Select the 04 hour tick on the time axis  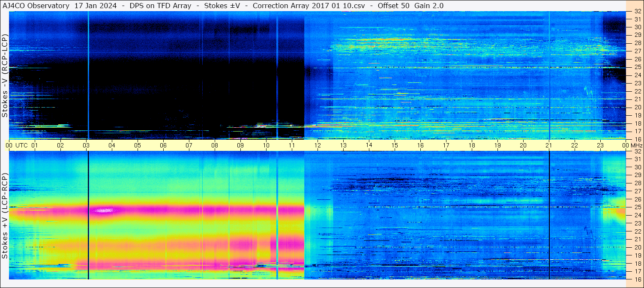(112, 145)
